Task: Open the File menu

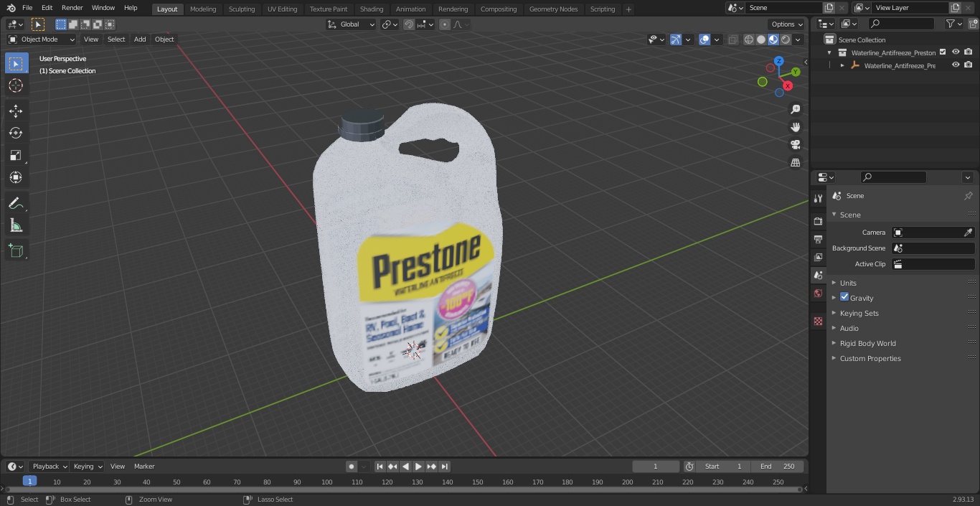Action: pyautogui.click(x=27, y=8)
